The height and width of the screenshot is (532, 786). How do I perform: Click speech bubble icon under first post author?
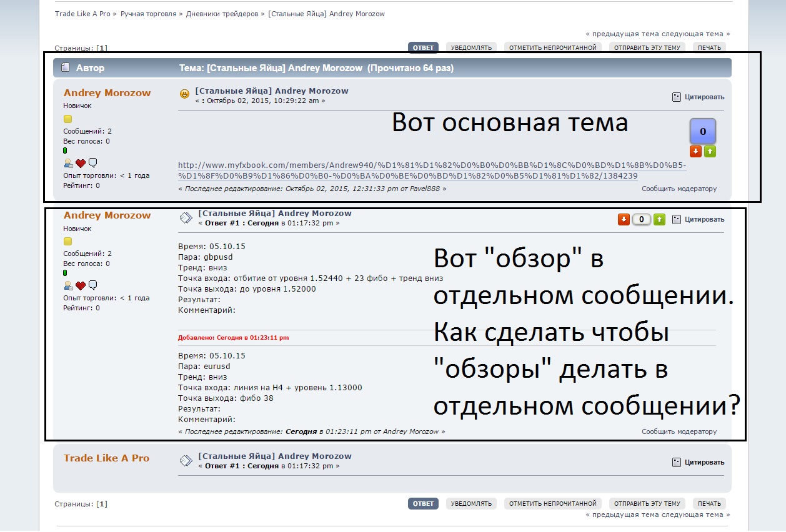coord(92,163)
